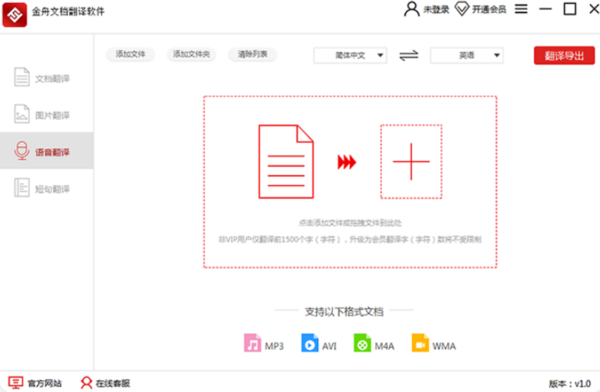Click the red document icon in drop zone

pyautogui.click(x=286, y=162)
